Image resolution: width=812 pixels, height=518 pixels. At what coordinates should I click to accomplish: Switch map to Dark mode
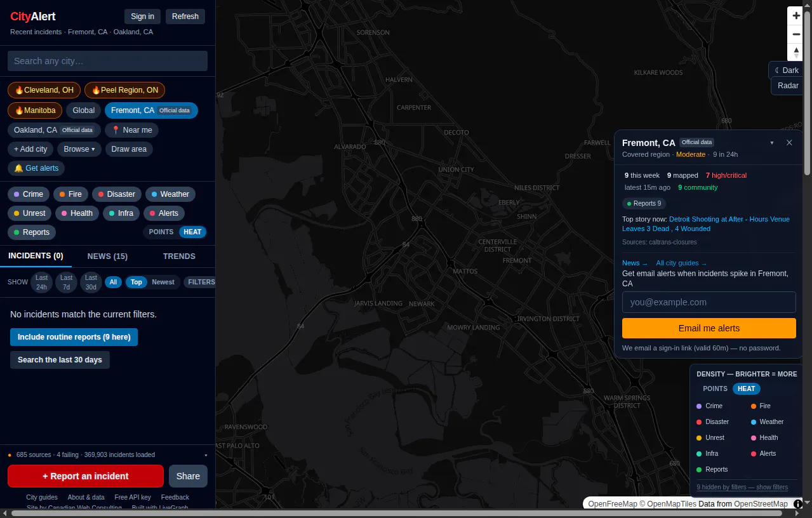click(787, 70)
